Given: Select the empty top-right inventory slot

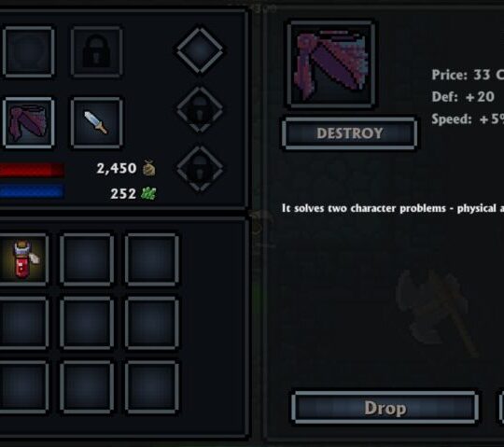Looking at the screenshot, I should tap(152, 259).
